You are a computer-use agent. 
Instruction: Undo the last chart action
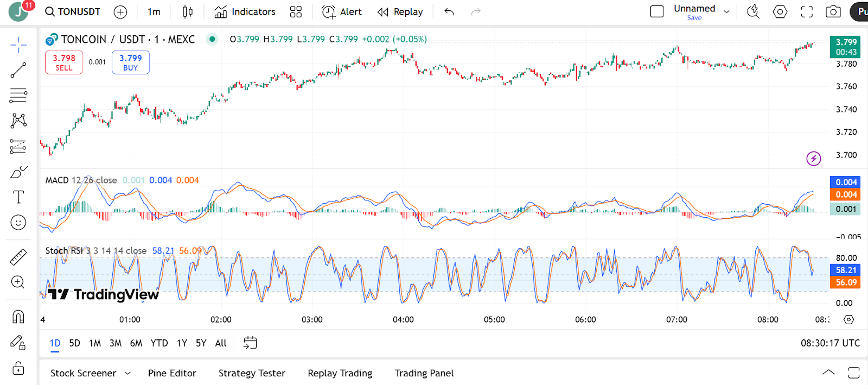tap(449, 12)
